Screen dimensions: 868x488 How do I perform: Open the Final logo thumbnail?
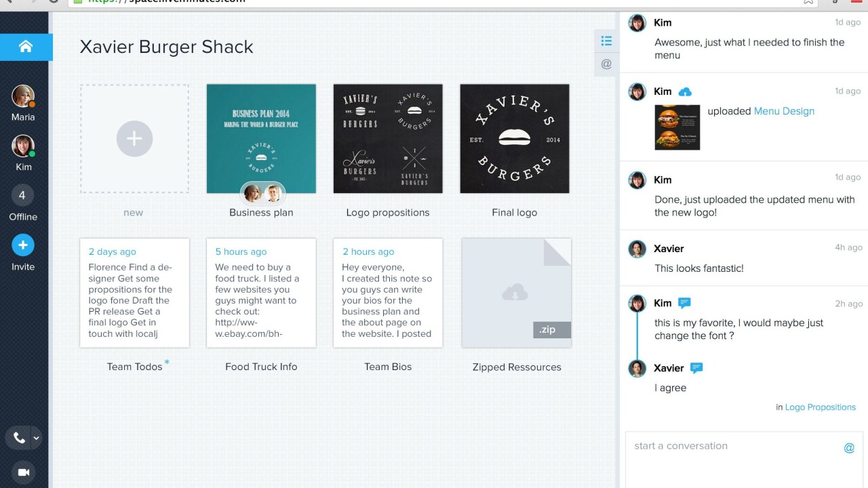point(515,139)
